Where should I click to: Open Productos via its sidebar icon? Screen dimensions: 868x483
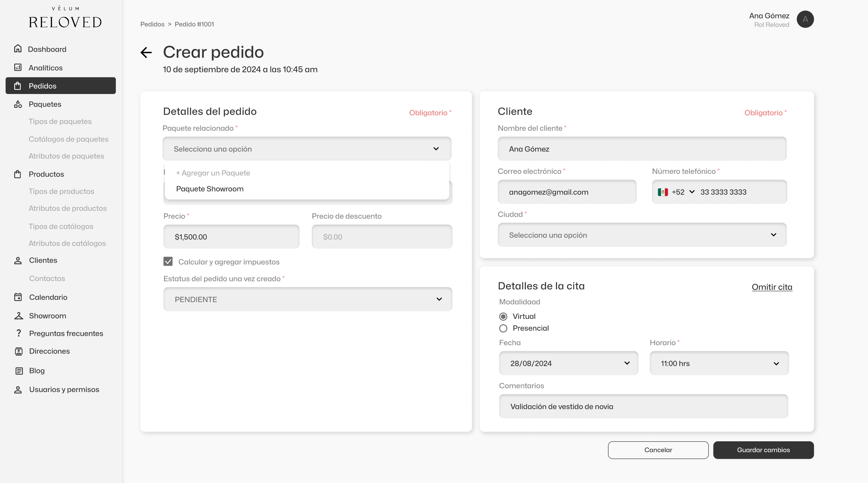(18, 174)
